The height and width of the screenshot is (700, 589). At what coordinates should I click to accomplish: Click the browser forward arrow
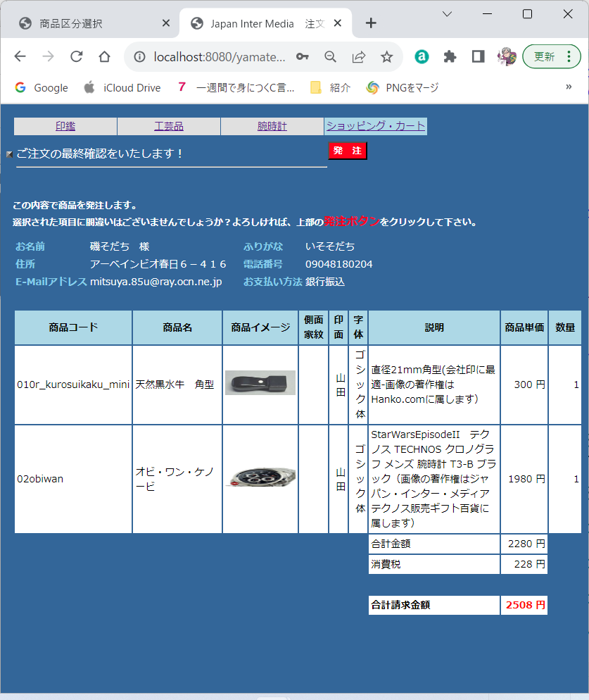(x=48, y=57)
